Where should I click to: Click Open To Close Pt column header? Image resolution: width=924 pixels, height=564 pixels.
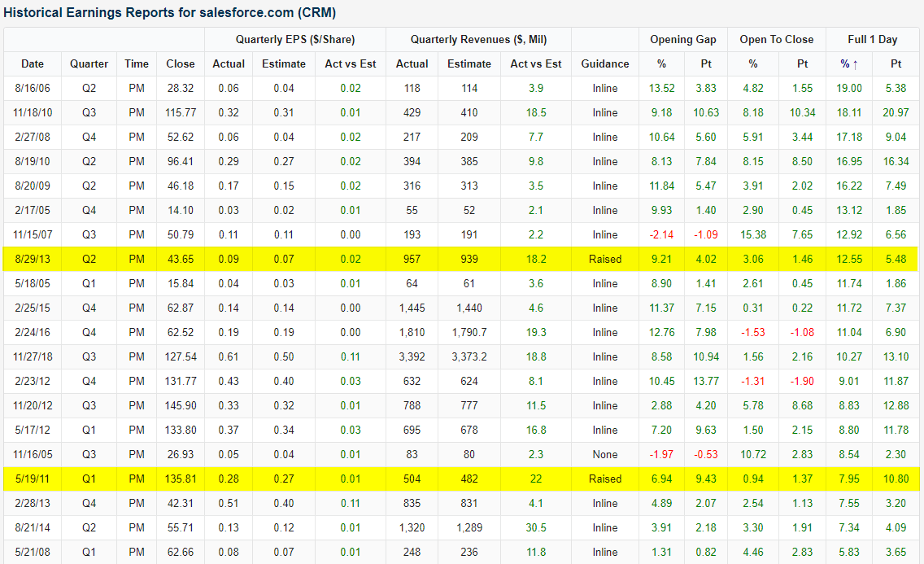click(800, 63)
